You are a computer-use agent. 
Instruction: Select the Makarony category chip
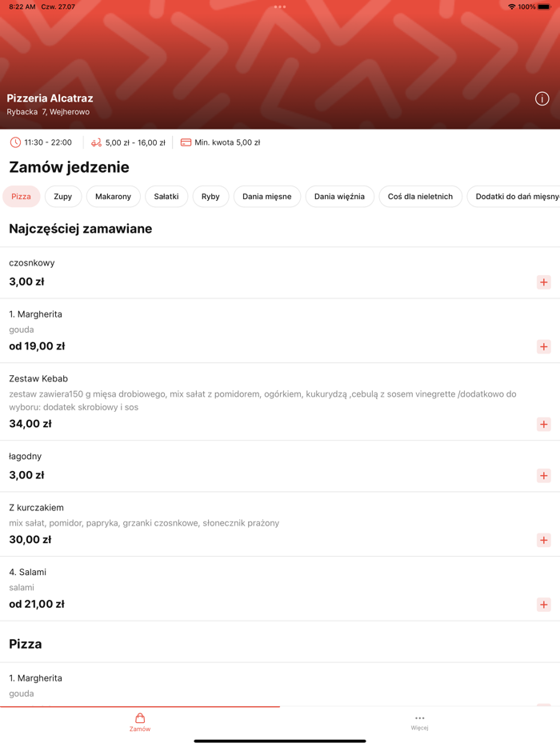click(x=113, y=196)
